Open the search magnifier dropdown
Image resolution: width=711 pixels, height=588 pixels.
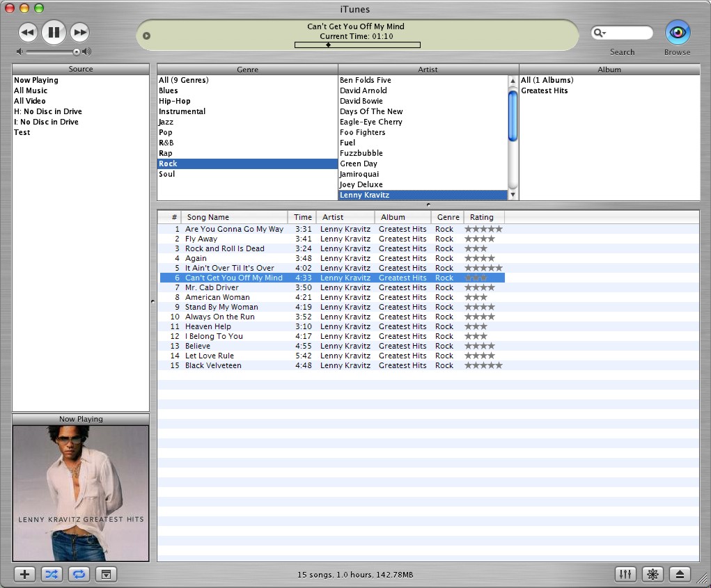[x=600, y=33]
